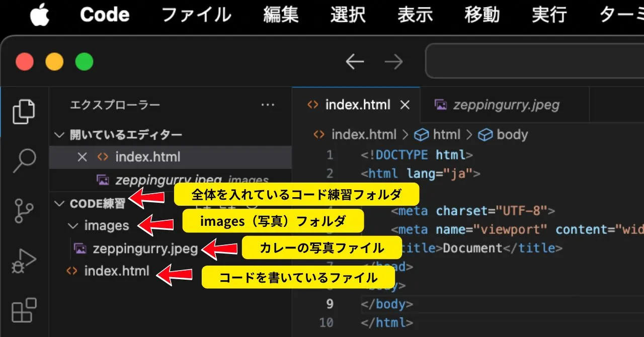
Task: Click the body breadcrumb item
Action: (x=512, y=135)
